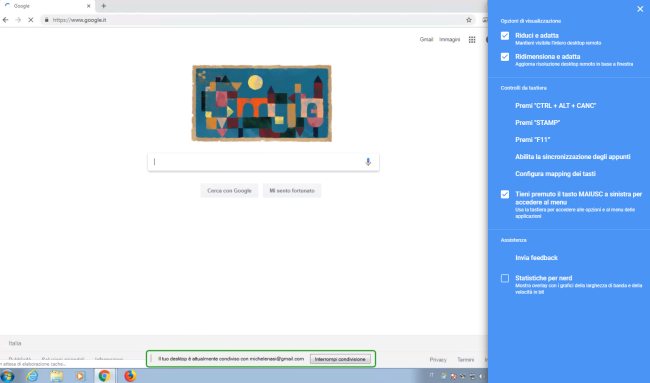Close the Google browser tab

(88, 6)
